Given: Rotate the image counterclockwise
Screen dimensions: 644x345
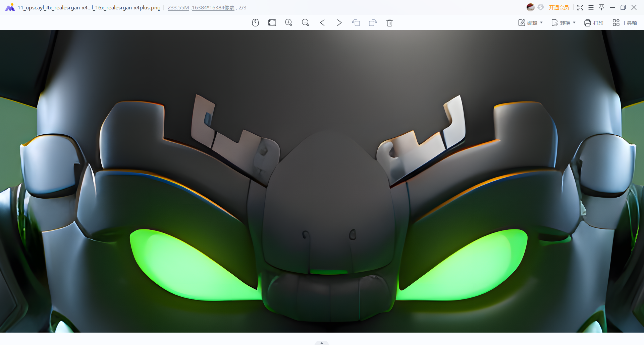Looking at the screenshot, I should tap(356, 23).
